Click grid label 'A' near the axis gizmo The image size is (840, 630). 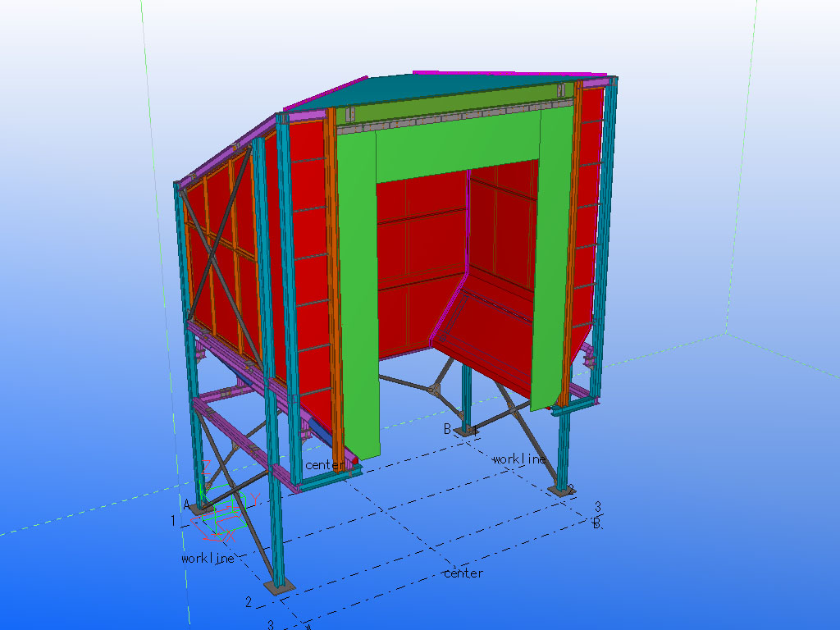187,504
